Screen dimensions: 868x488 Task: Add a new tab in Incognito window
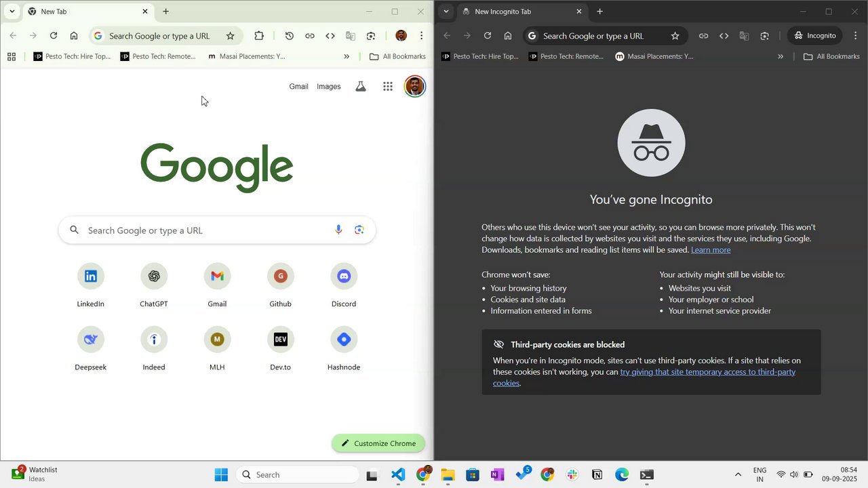[x=599, y=12]
